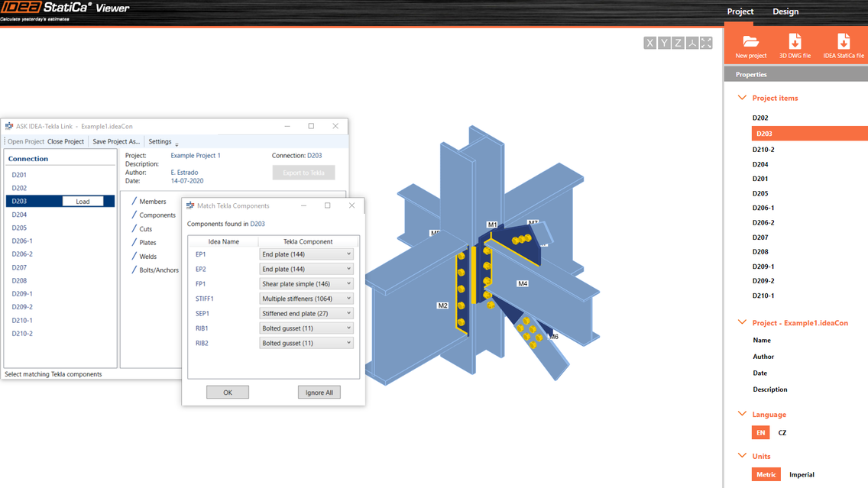Collapse the Project items section

742,98
